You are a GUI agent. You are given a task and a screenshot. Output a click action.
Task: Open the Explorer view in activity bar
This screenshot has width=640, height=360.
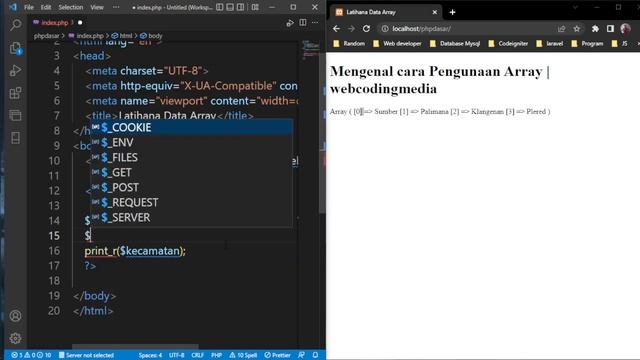(x=16, y=48)
